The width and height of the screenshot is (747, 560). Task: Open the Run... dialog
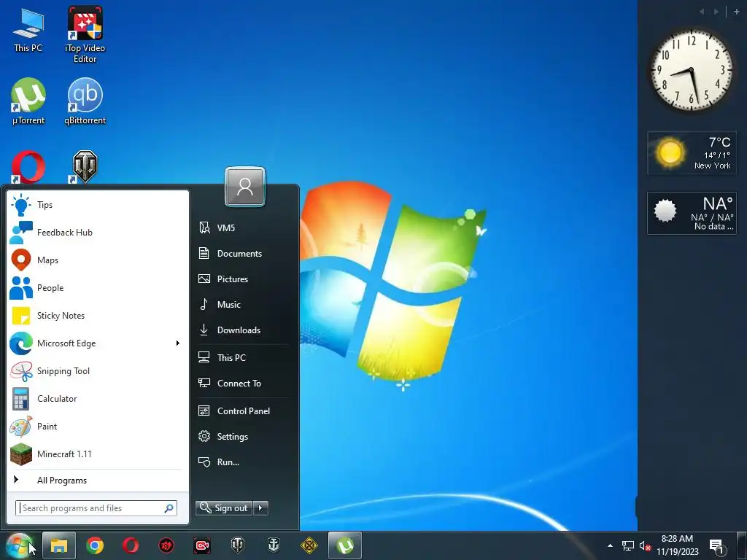pyautogui.click(x=244, y=462)
